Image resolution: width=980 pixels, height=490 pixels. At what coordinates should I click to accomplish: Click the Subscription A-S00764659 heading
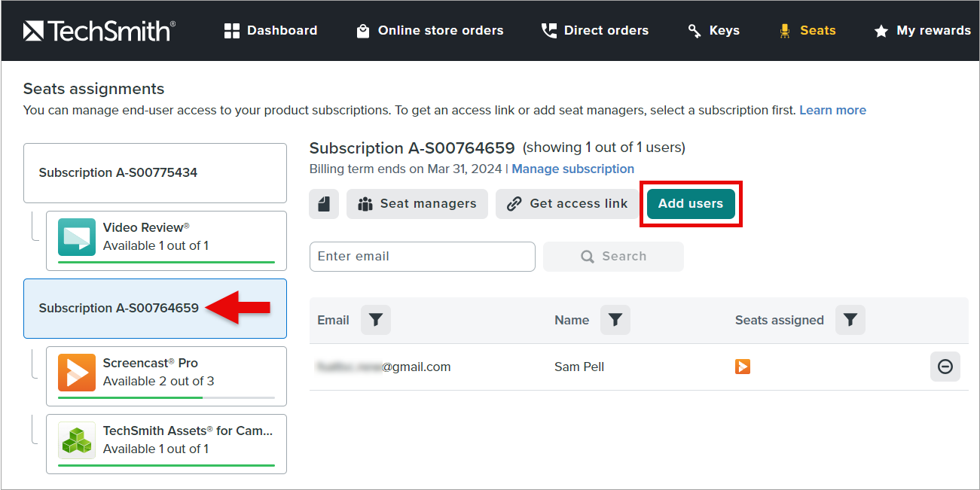[x=412, y=148]
